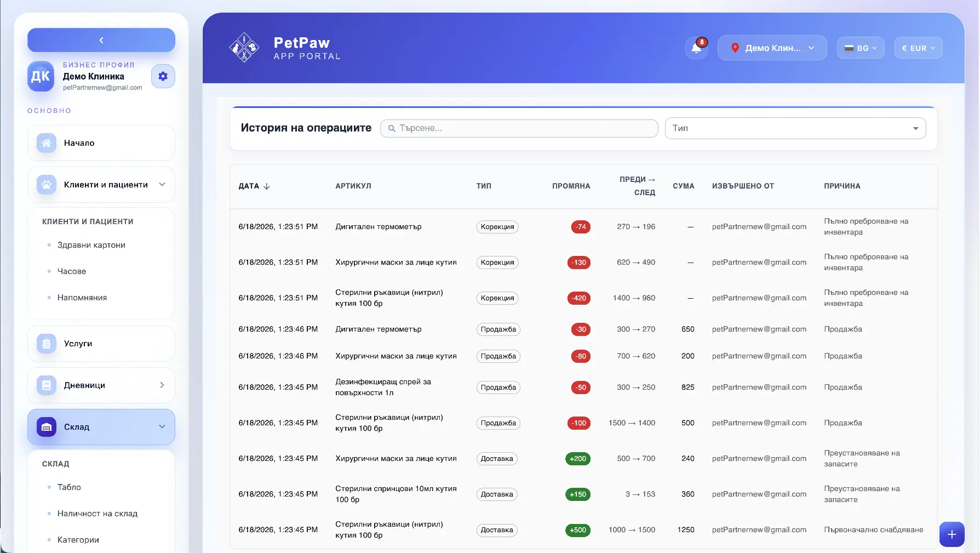Collapse sidebar with the back arrow
Screen dimensions: 980x553
tap(101, 40)
